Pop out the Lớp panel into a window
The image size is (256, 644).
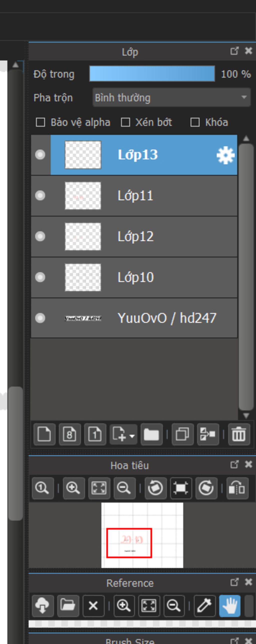pyautogui.click(x=234, y=51)
